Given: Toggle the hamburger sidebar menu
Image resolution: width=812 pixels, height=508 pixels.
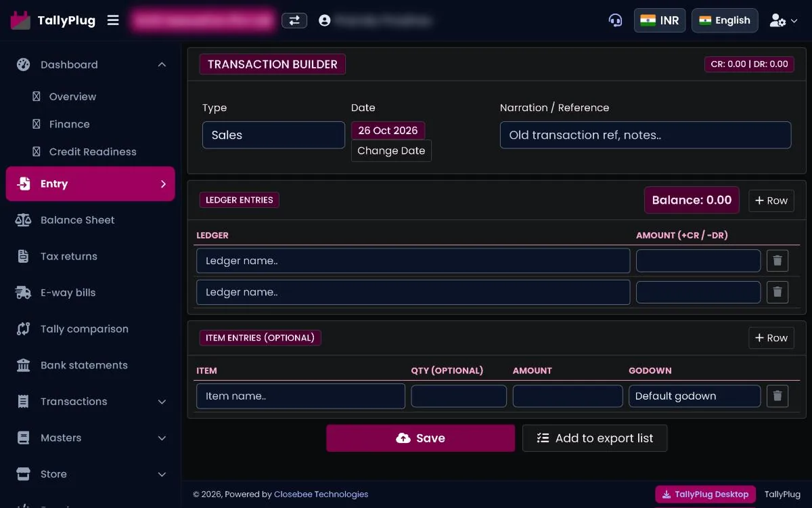Looking at the screenshot, I should point(113,20).
